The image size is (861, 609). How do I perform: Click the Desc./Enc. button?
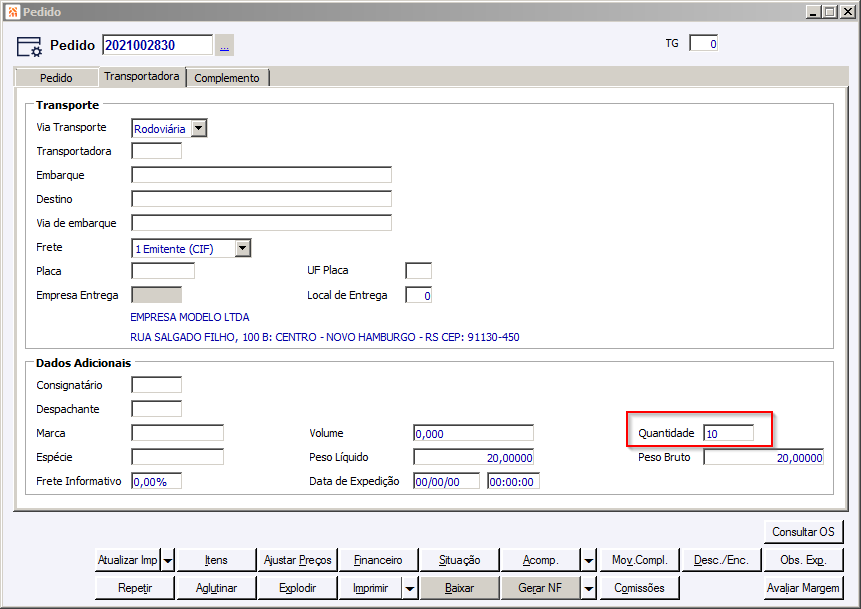(720, 560)
